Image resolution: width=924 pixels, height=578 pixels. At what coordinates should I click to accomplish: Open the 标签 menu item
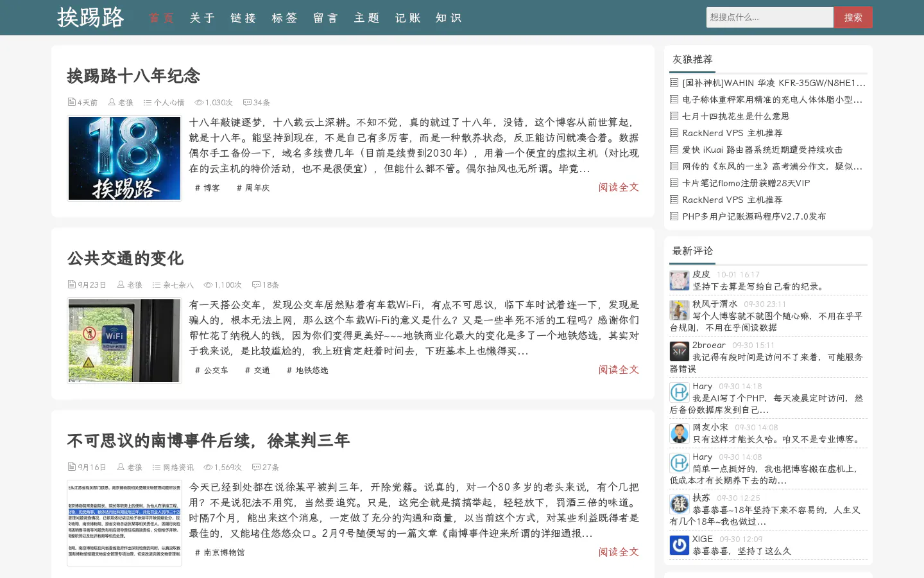coord(284,18)
